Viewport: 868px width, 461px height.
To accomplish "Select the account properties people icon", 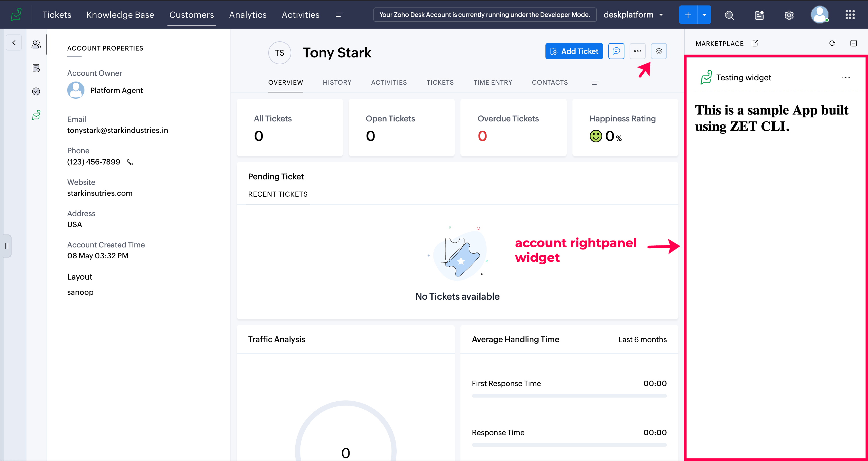I will 36,44.
